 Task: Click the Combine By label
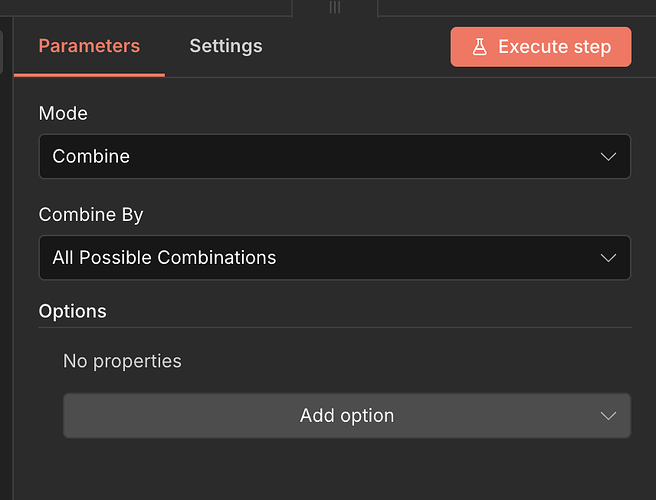click(x=91, y=215)
